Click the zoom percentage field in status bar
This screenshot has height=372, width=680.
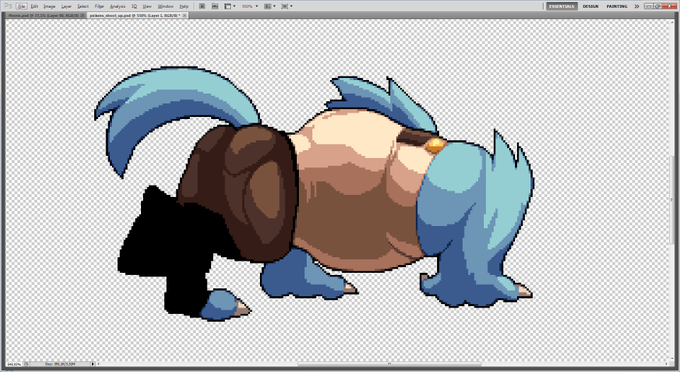[14, 364]
